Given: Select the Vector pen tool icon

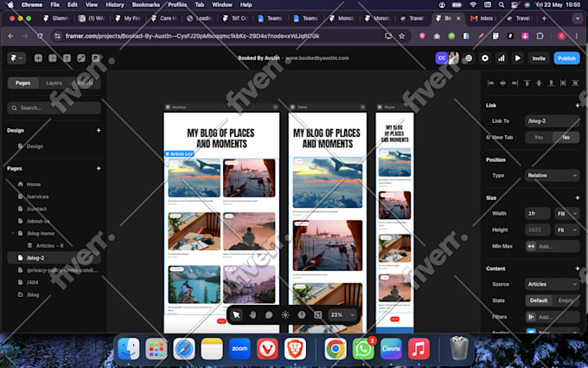Looking at the screenshot, I should [81, 58].
